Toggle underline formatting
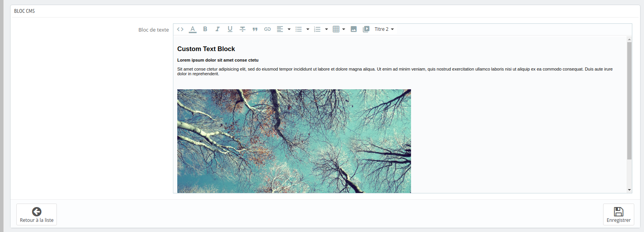 230,29
